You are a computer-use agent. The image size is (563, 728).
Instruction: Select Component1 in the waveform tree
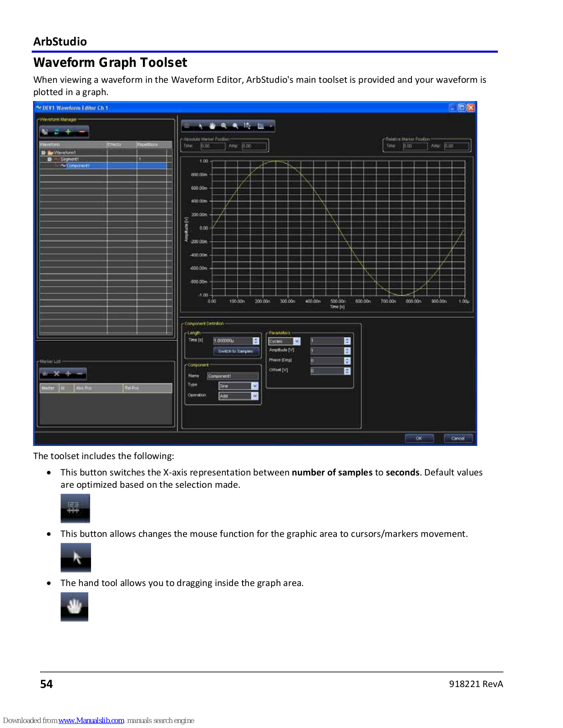tap(78, 166)
